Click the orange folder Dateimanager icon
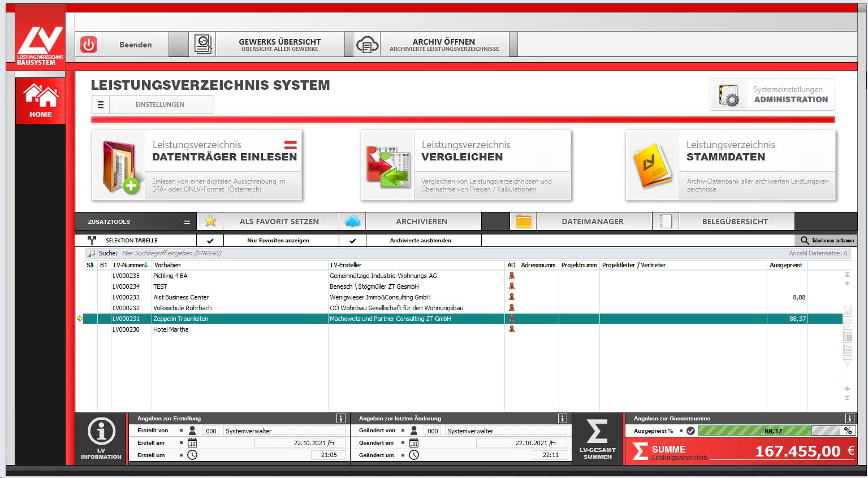 (524, 221)
